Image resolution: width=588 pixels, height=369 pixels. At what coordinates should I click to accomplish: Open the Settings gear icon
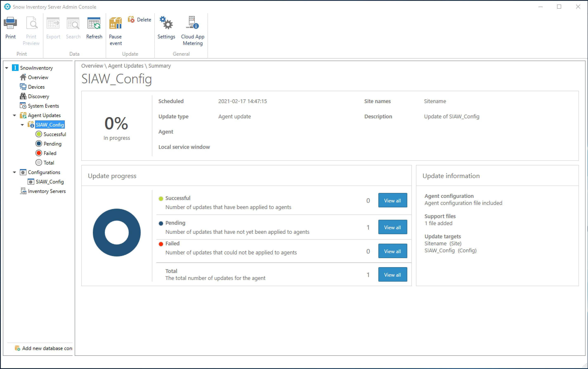166,23
